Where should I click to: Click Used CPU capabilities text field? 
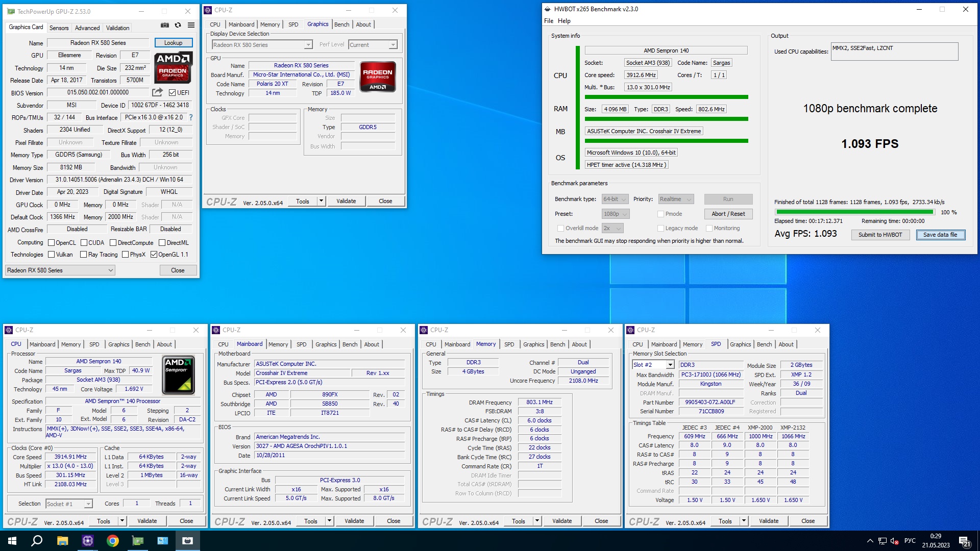click(894, 51)
